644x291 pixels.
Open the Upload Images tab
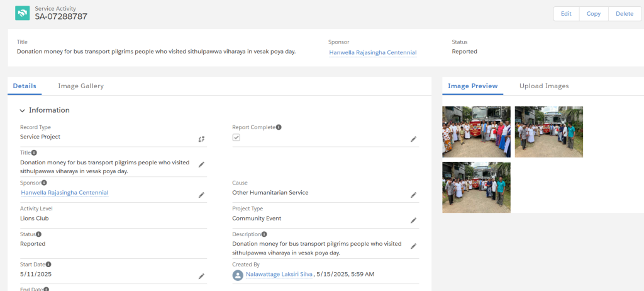(544, 86)
